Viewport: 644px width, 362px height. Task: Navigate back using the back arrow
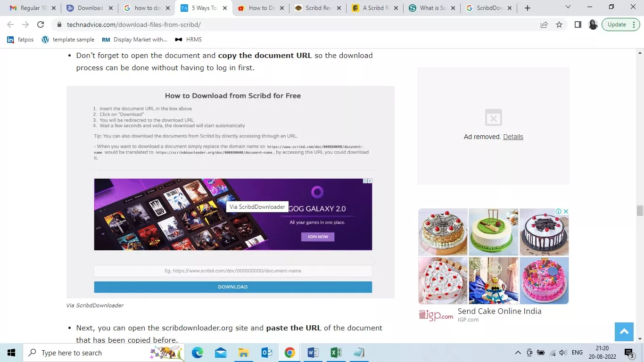[x=9, y=25]
